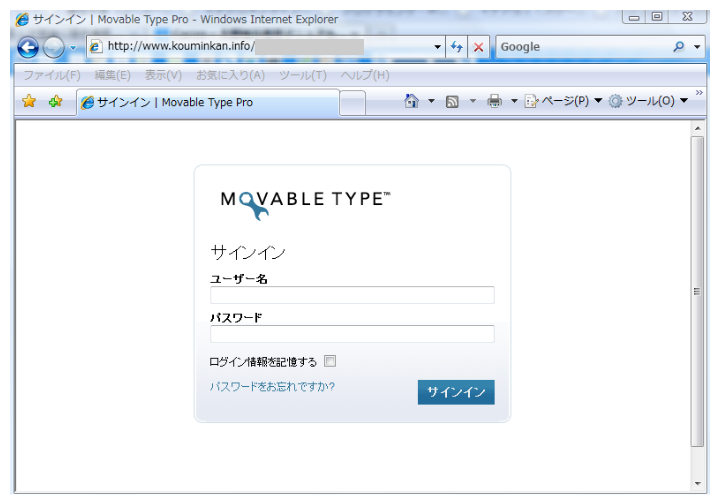Screen dimensions: 720x504
Task: Check the ログイン情報を記憶する checkbox
Action: (x=330, y=361)
